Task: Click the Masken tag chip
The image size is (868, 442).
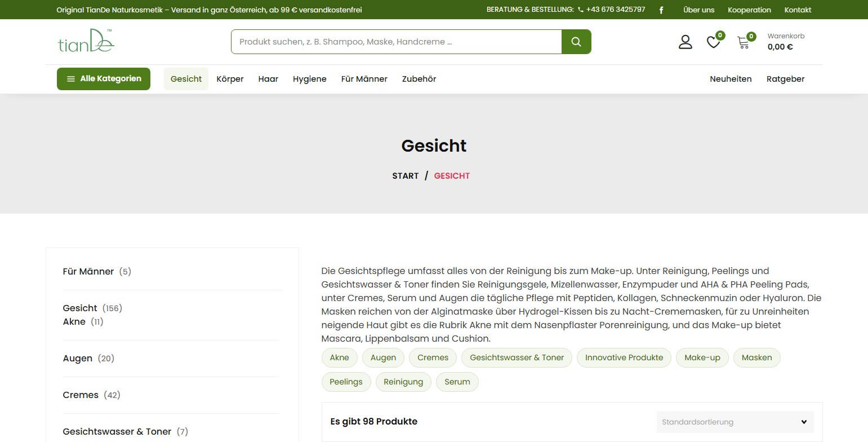Action: 756,357
